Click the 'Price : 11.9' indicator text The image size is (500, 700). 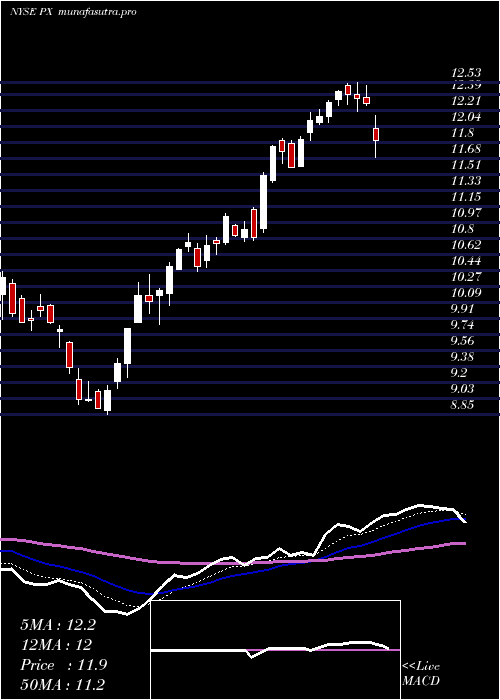click(63, 665)
